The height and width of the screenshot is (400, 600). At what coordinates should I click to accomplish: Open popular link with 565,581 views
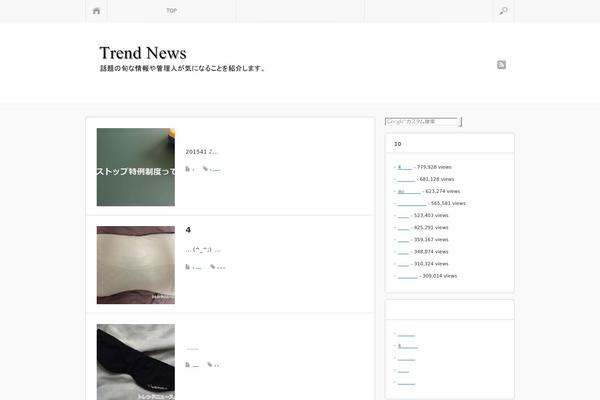[412, 204]
